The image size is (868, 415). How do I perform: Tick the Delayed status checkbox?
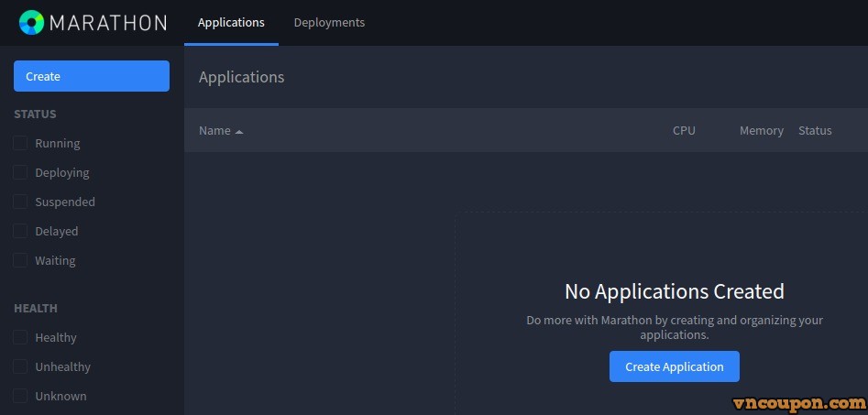[20, 231]
